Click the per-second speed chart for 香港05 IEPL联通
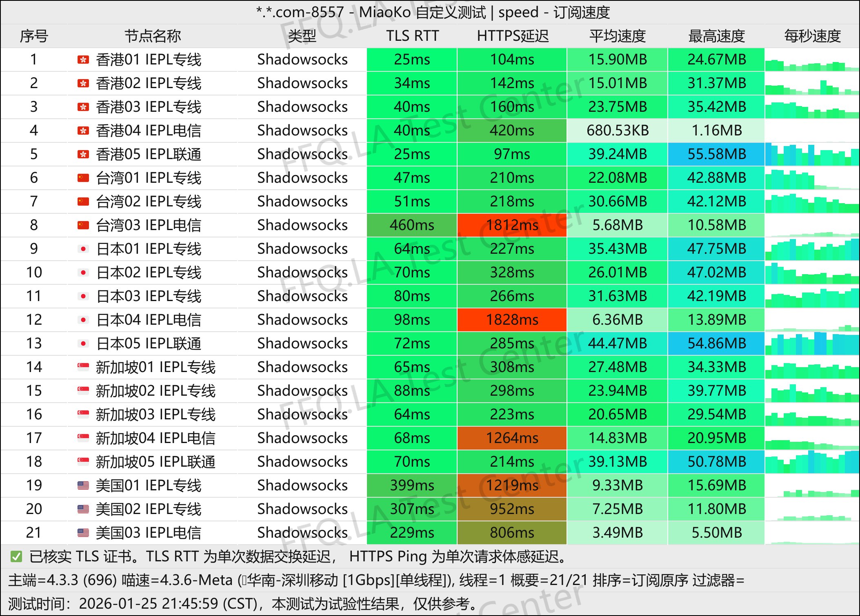This screenshot has height=616, width=860. (x=812, y=154)
